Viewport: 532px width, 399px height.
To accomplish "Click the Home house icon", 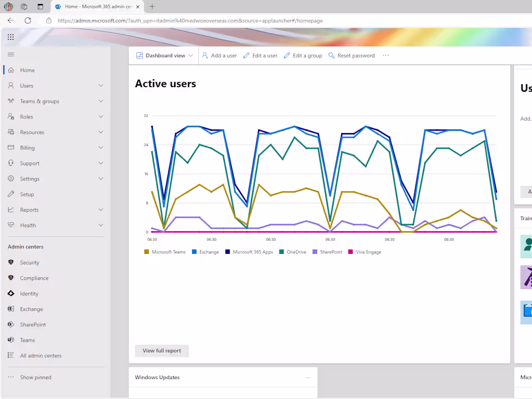I will coord(11,70).
